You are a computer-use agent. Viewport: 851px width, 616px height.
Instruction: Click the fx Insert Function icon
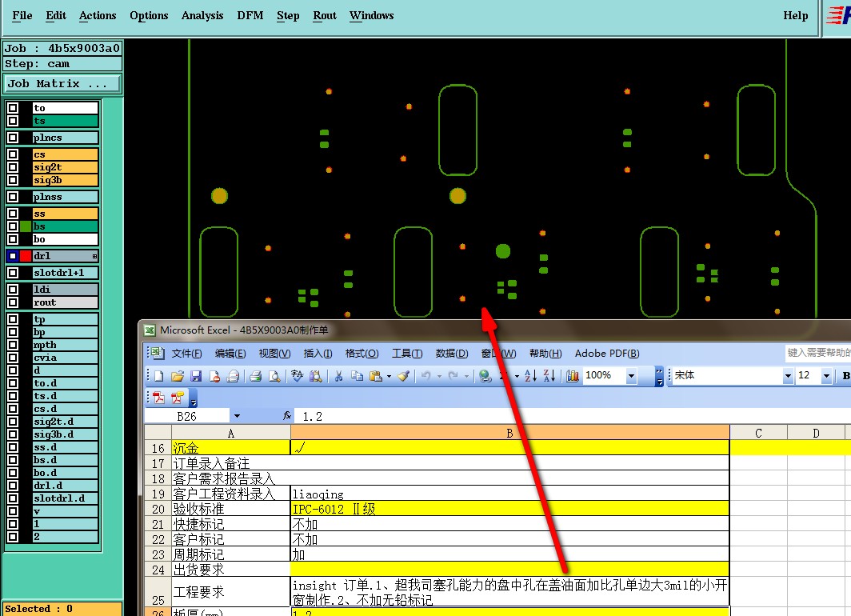[x=287, y=416]
